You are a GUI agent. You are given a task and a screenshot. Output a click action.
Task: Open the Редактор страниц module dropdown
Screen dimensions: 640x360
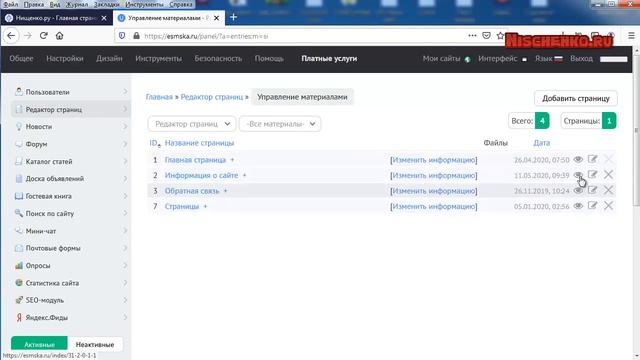coord(192,124)
